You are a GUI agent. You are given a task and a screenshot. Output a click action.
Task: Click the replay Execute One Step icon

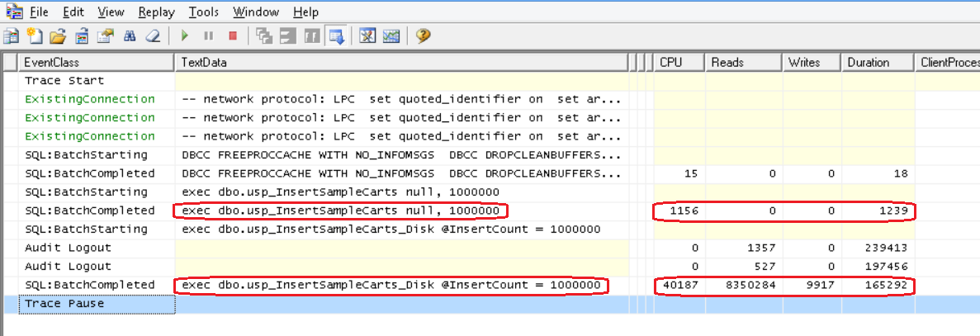[x=264, y=36]
